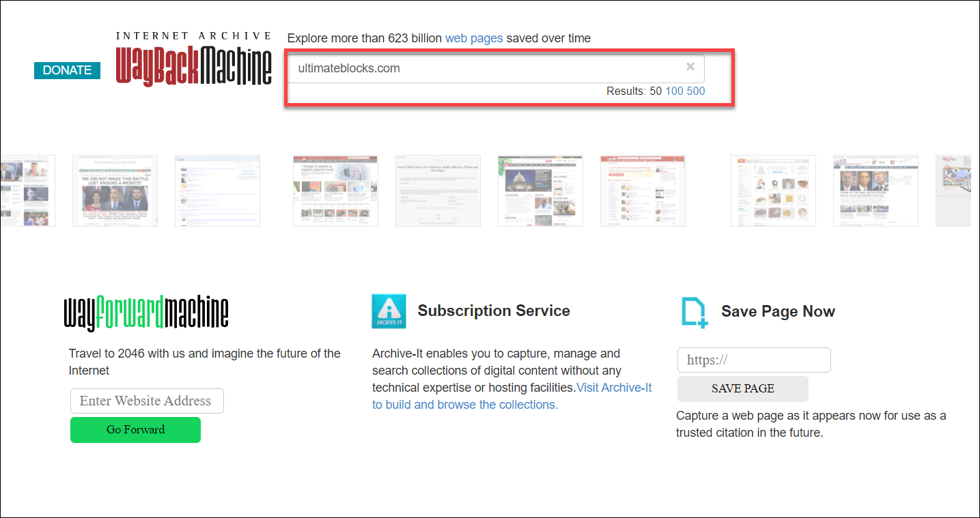Select the Save Page Now heading
Screen dimensions: 980x518
tap(778, 311)
